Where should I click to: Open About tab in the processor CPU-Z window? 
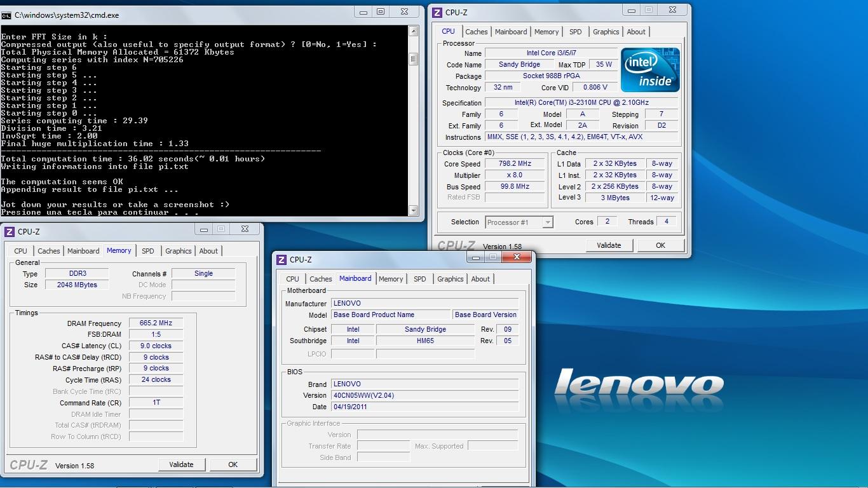636,32
